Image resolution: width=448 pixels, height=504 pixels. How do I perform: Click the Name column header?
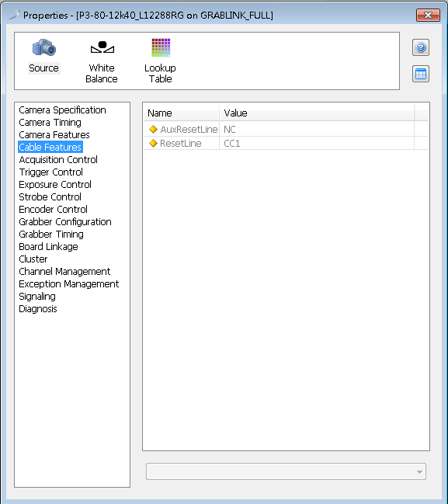tap(181, 113)
